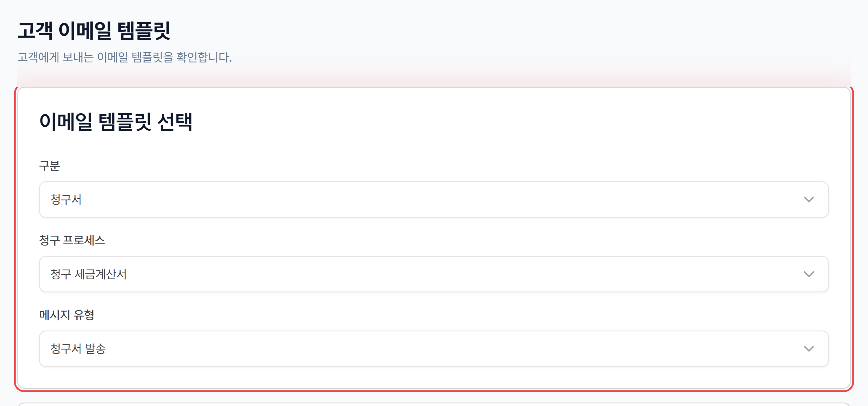Click the 고객 이메일 템플릿 page title

click(x=94, y=31)
